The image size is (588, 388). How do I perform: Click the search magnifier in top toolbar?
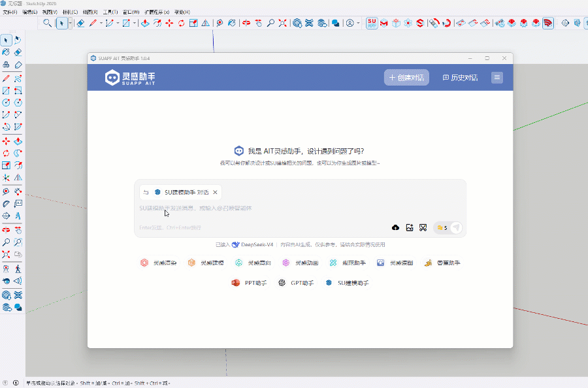(47, 24)
